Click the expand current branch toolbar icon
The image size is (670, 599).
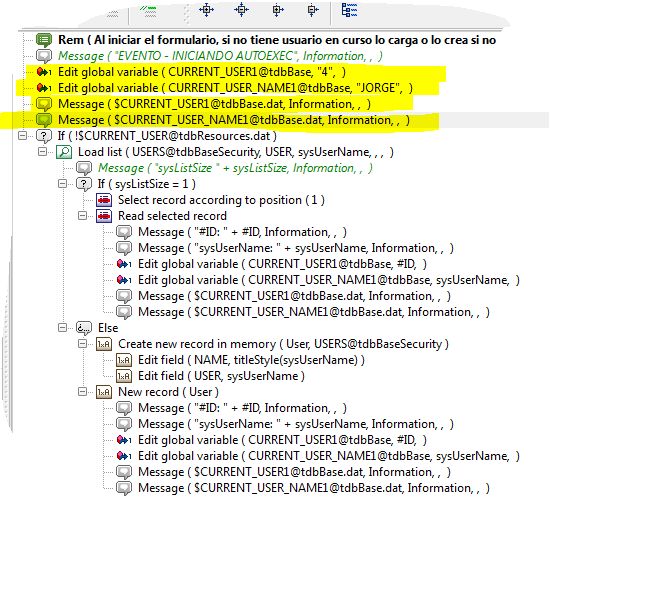pos(278,9)
